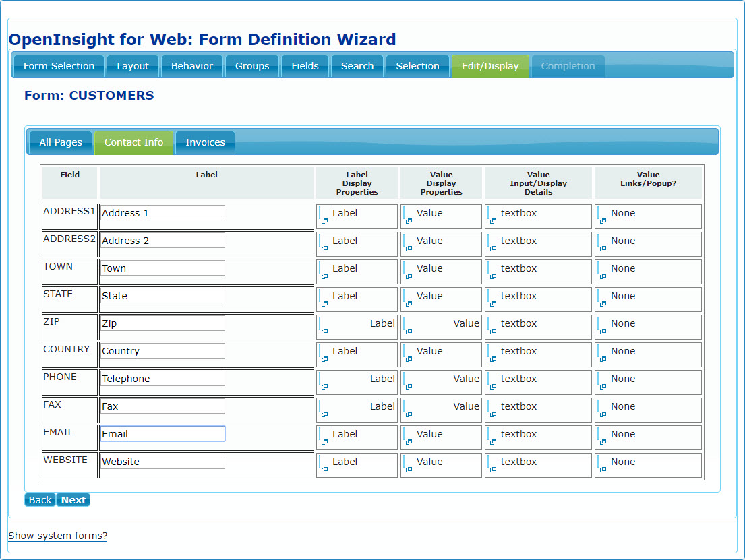Select the Groups tab
The image size is (745, 560).
[252, 66]
